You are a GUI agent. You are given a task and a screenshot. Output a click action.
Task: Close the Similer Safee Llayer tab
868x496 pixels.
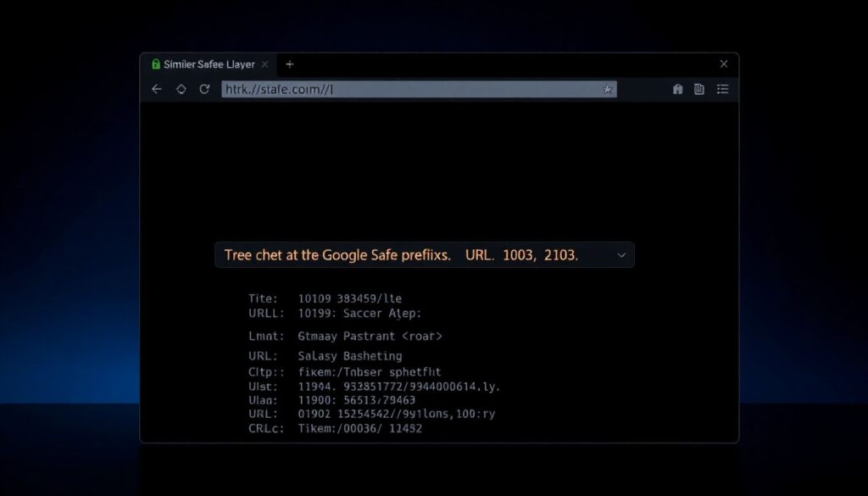pos(264,64)
